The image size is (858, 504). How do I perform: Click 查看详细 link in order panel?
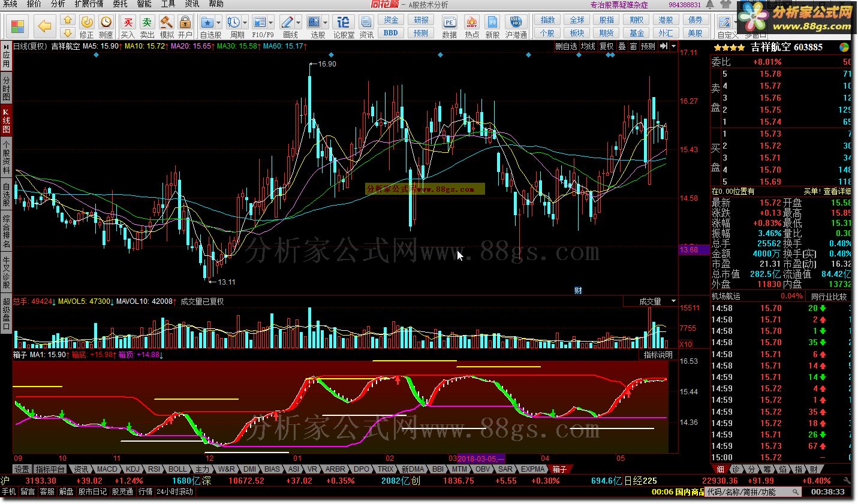pyautogui.click(x=836, y=191)
